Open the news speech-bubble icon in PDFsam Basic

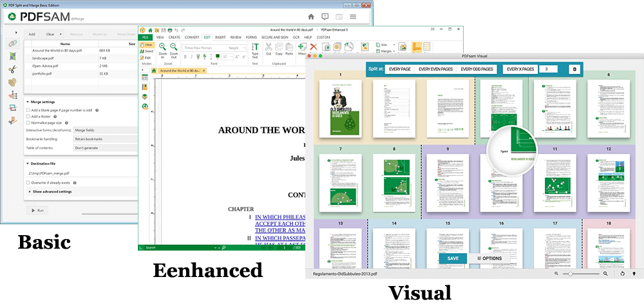coord(325,17)
